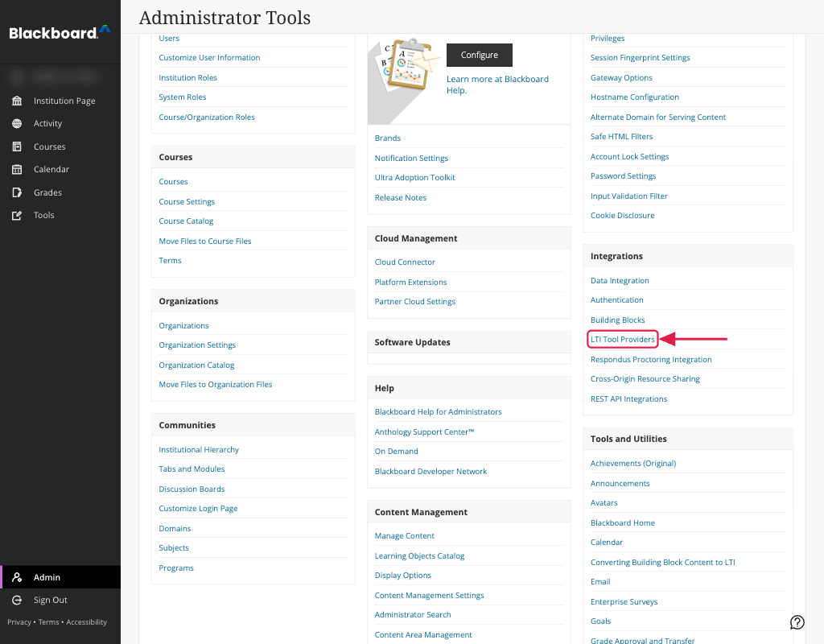Viewport: 824px width, 644px height.
Task: Open Tabs and Modules link
Action: 192,469
